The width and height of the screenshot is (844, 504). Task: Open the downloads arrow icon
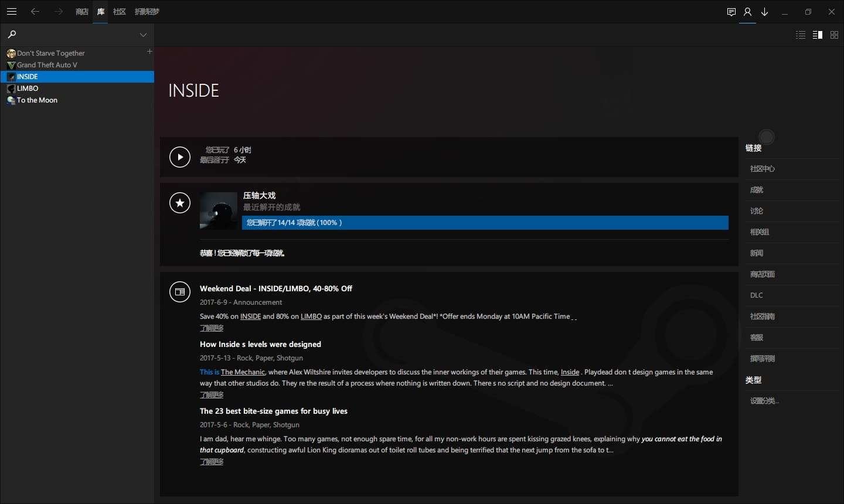(x=764, y=12)
